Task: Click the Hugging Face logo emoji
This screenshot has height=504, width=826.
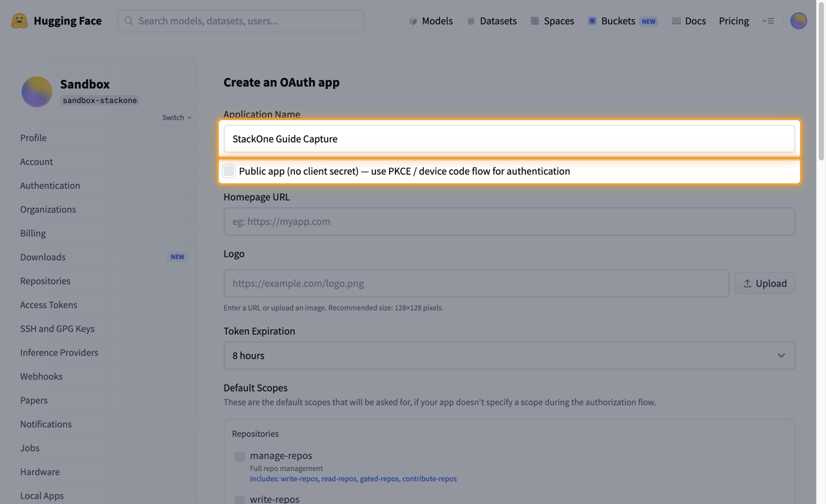Action: click(19, 21)
